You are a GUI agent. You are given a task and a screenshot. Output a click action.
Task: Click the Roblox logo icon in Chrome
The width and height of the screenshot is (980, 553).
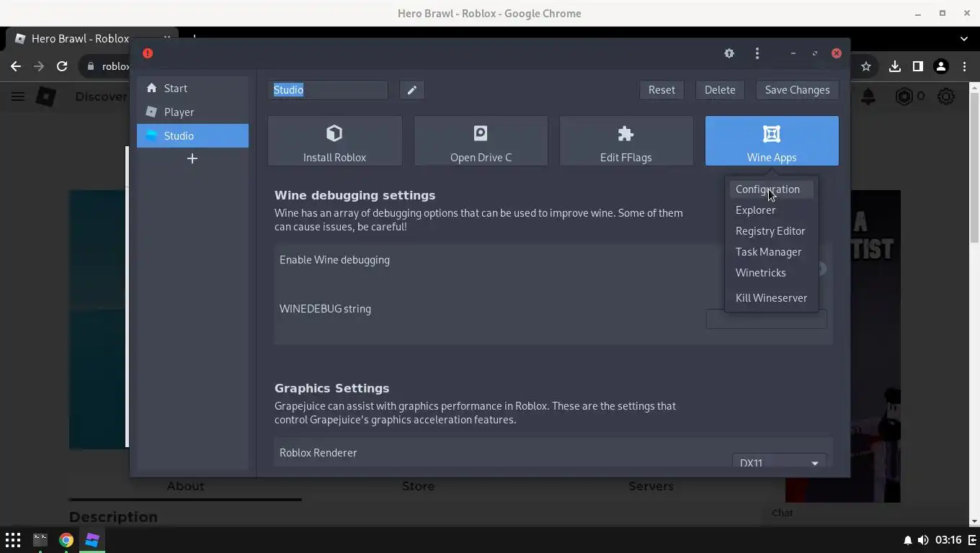coord(46,96)
